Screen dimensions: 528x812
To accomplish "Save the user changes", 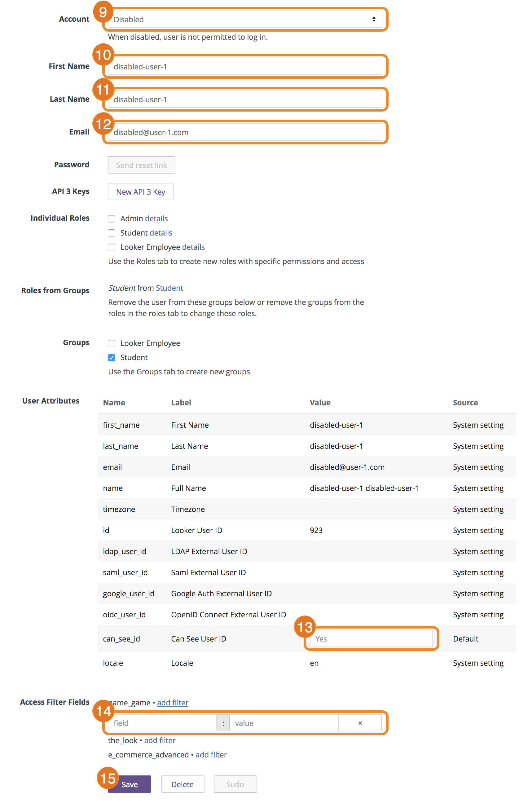I will coord(130,784).
